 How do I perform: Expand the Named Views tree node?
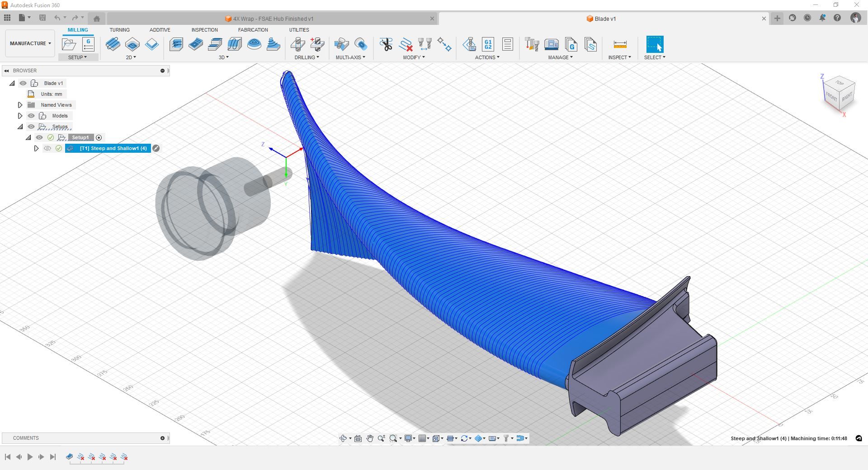(20, 105)
